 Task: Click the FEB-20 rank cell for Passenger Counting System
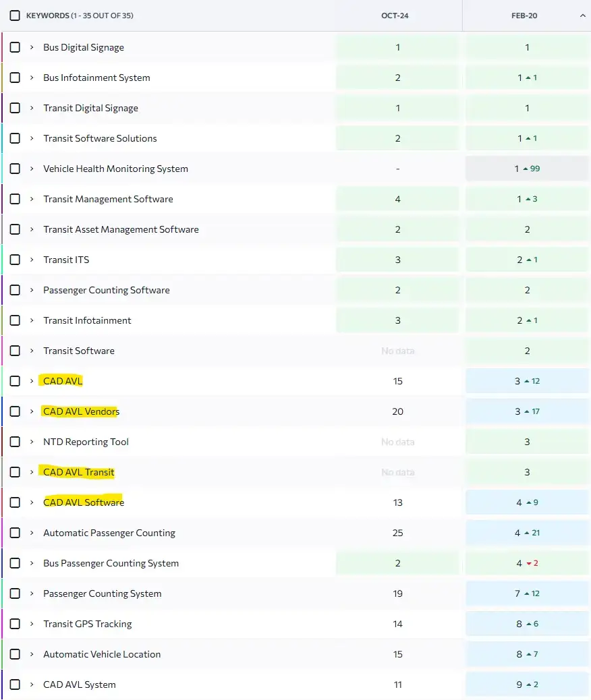click(x=527, y=593)
